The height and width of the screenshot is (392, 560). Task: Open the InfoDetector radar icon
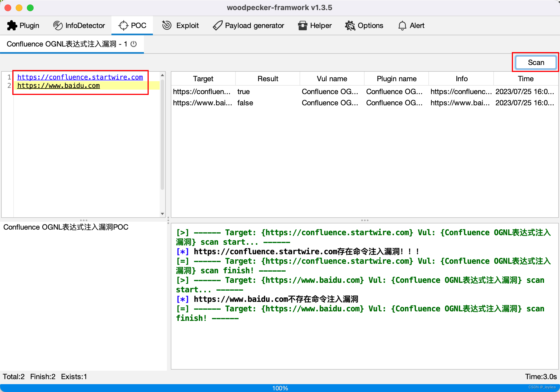click(x=58, y=25)
